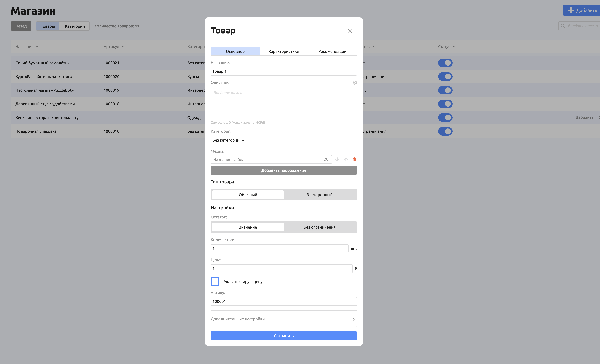The width and height of the screenshot is (600, 364).
Task: Click category cell Одежда
Action: click(195, 118)
